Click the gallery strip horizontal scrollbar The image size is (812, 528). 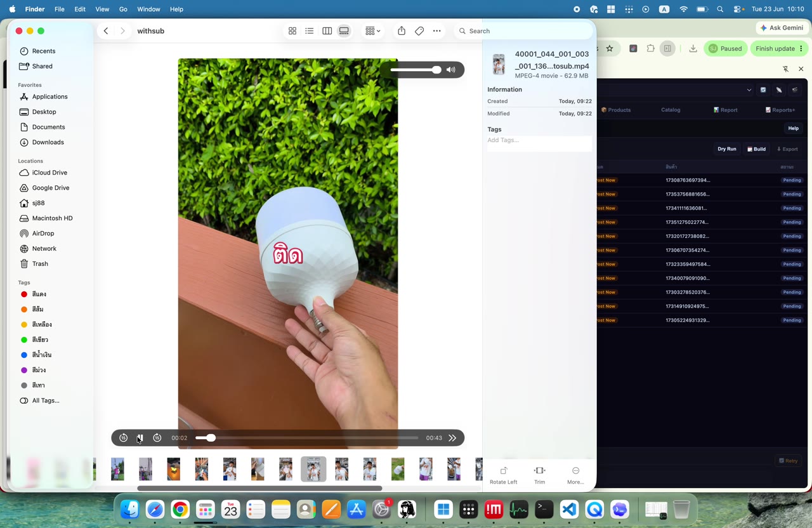259,488
